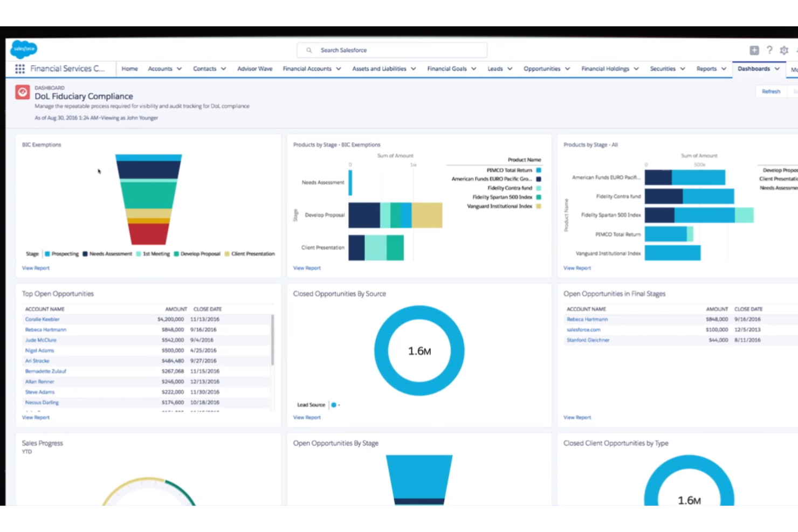Click the Salesforce cloud logo
This screenshot has width=798, height=532.
pyautogui.click(x=23, y=49)
